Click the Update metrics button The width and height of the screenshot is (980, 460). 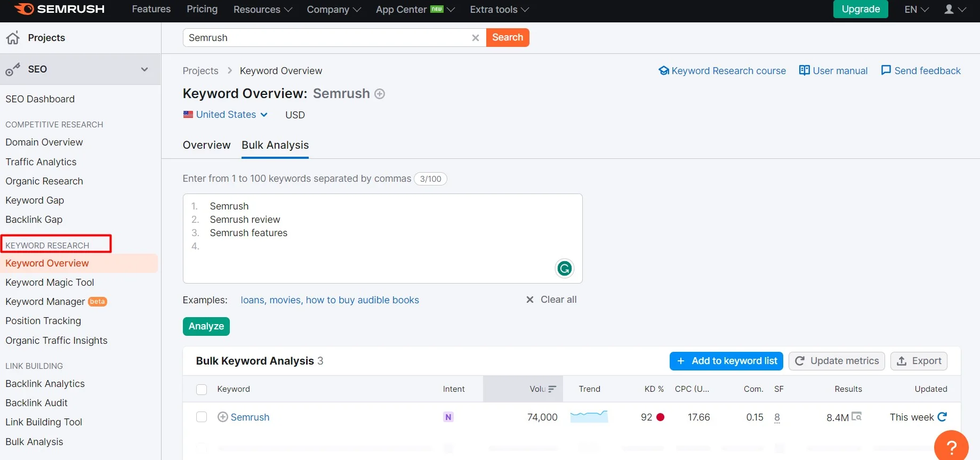click(837, 361)
